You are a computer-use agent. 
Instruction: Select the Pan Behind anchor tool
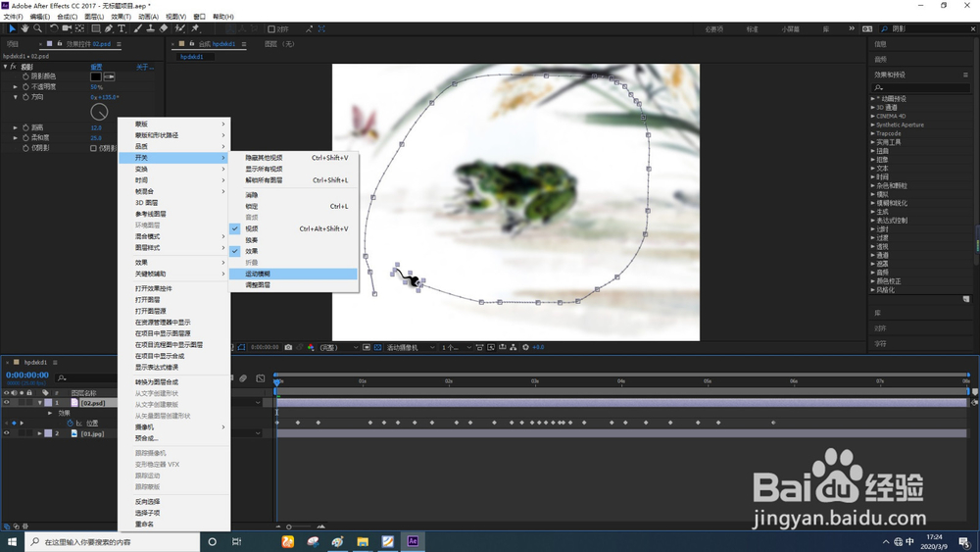(x=79, y=28)
